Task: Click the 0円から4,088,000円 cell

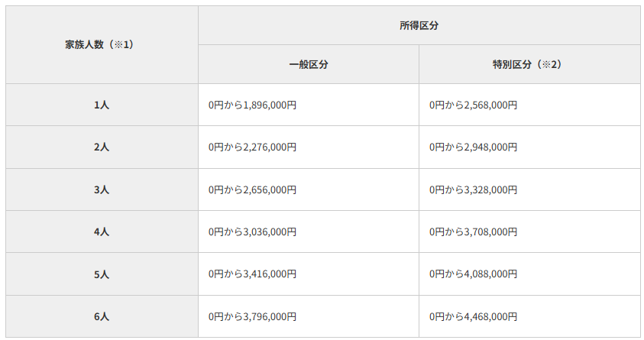Action: click(473, 274)
